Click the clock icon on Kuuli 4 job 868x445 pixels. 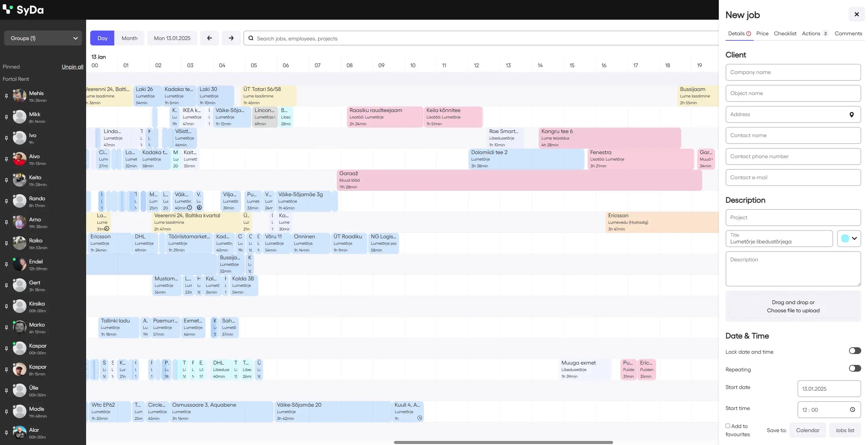click(x=420, y=418)
